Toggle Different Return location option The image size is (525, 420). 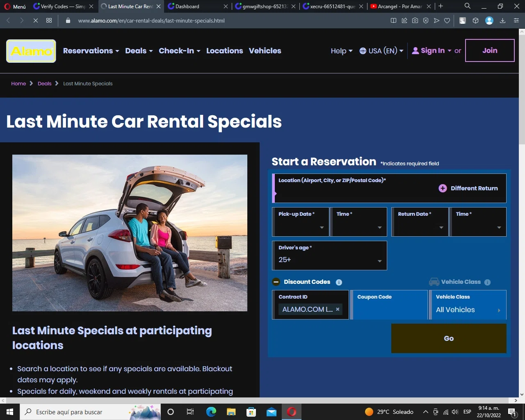(468, 188)
